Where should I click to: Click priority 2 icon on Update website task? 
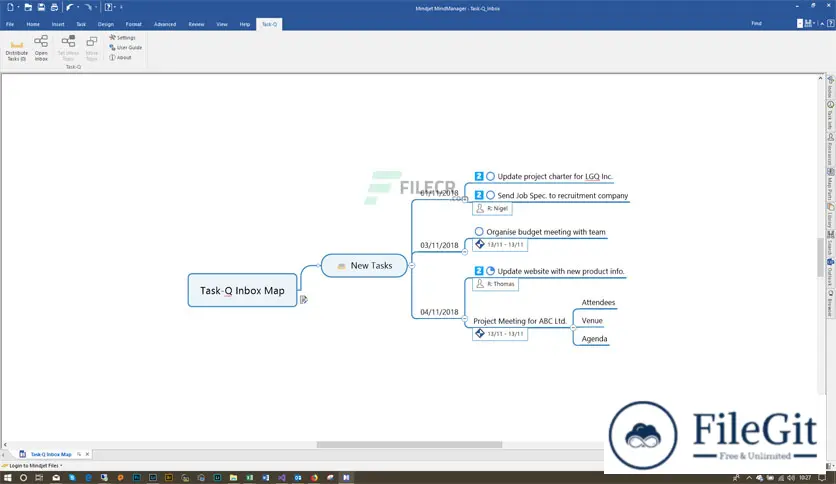click(479, 271)
